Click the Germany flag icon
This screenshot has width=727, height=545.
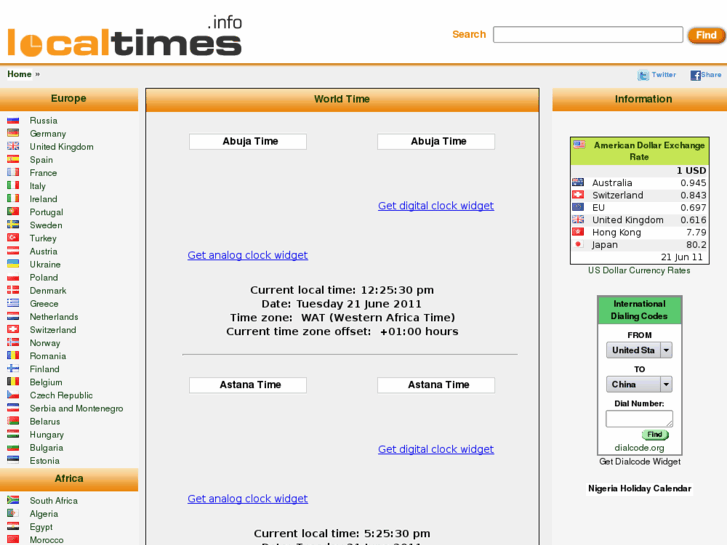pyautogui.click(x=13, y=133)
